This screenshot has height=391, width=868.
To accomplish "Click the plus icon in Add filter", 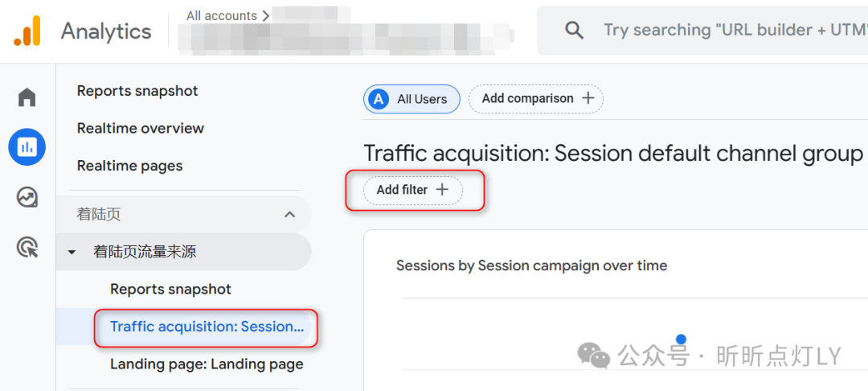I will pos(442,190).
